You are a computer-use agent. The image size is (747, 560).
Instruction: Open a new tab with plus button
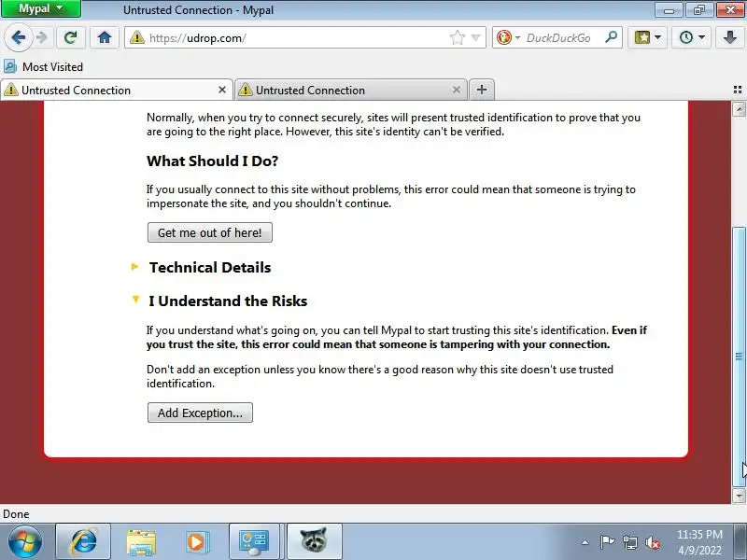pos(482,90)
